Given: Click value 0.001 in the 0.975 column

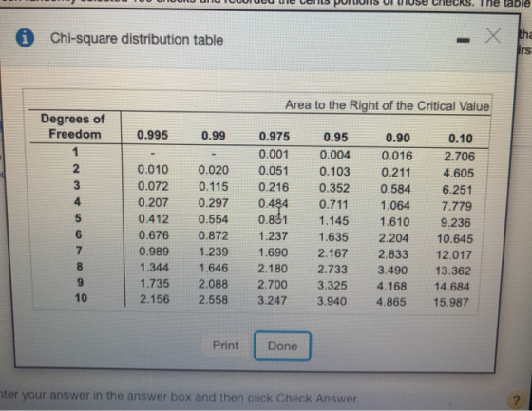Looking at the screenshot, I should coord(274,155).
